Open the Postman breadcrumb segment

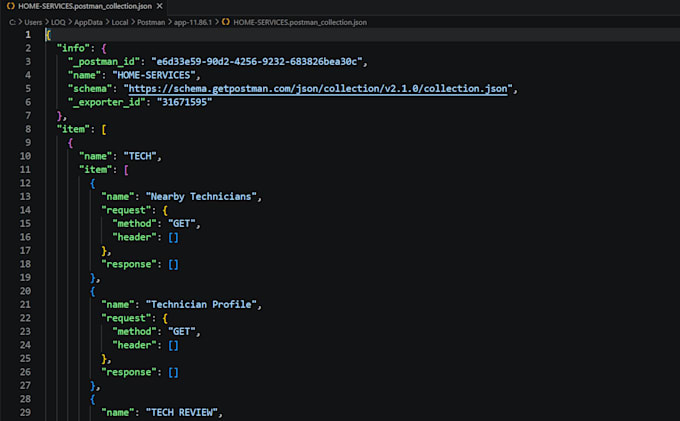click(151, 22)
